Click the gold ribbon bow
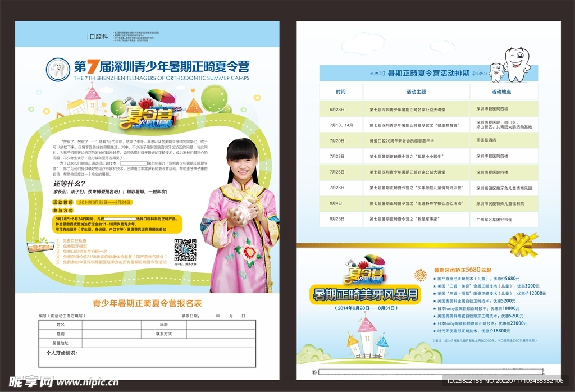Viewport: 575px width, 392px height. point(522,245)
